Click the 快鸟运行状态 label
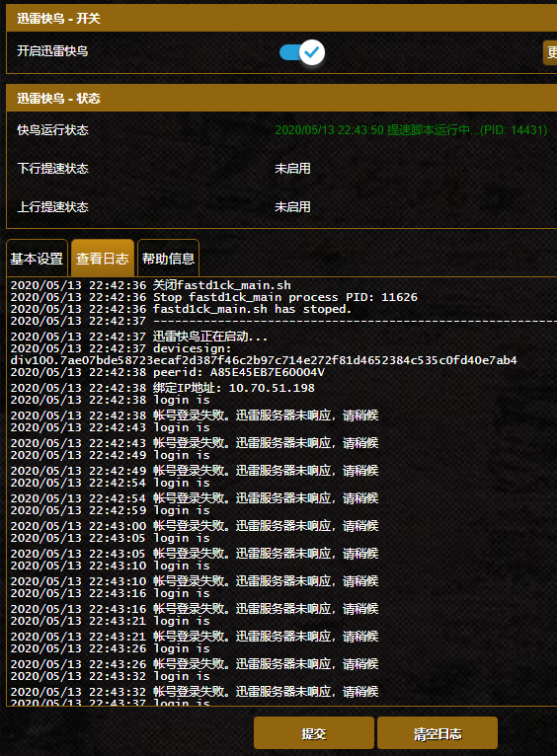The image size is (557, 756). [x=52, y=130]
